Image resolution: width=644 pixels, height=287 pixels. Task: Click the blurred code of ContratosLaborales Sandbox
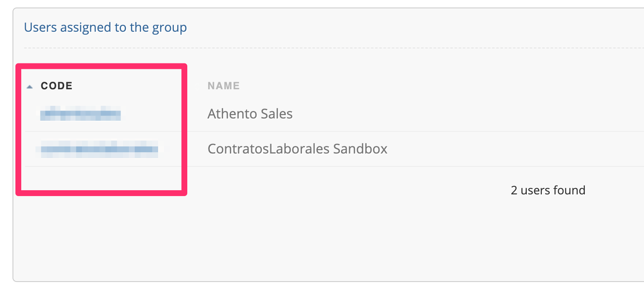[97, 149]
